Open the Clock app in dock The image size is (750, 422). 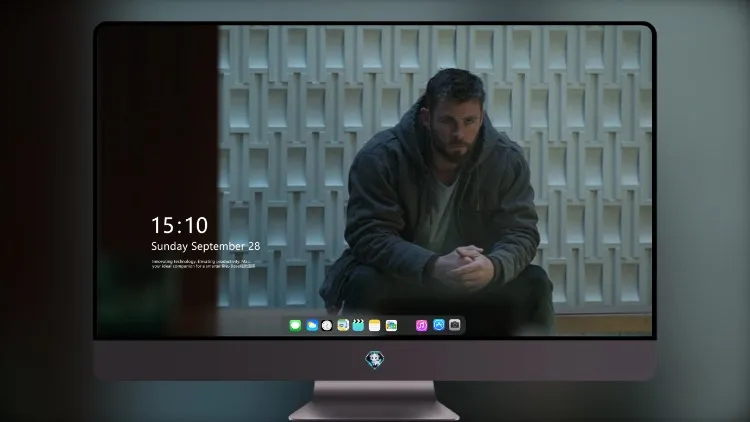(327, 325)
